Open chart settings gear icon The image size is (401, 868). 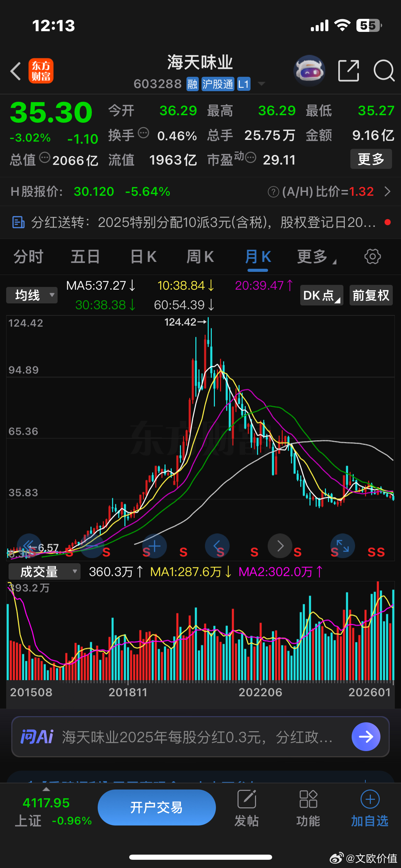[x=373, y=256]
